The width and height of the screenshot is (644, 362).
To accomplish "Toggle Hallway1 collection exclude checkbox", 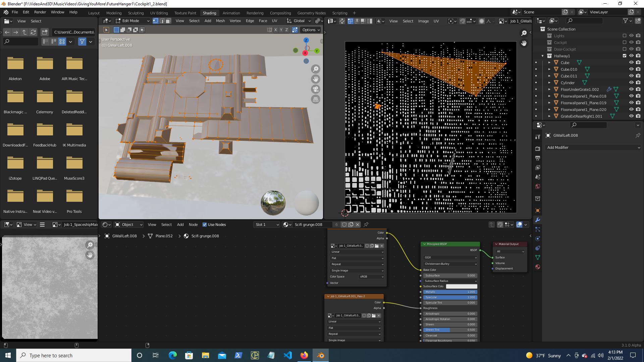I will click(x=625, y=56).
